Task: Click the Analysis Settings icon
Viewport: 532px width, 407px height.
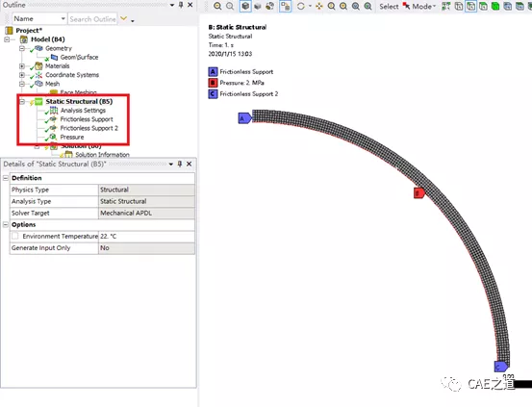Action: pos(54,110)
